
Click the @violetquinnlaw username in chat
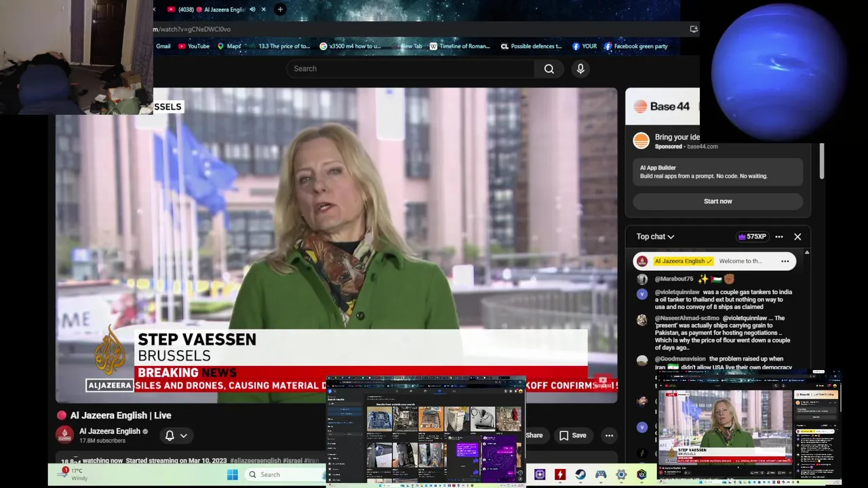click(677, 292)
